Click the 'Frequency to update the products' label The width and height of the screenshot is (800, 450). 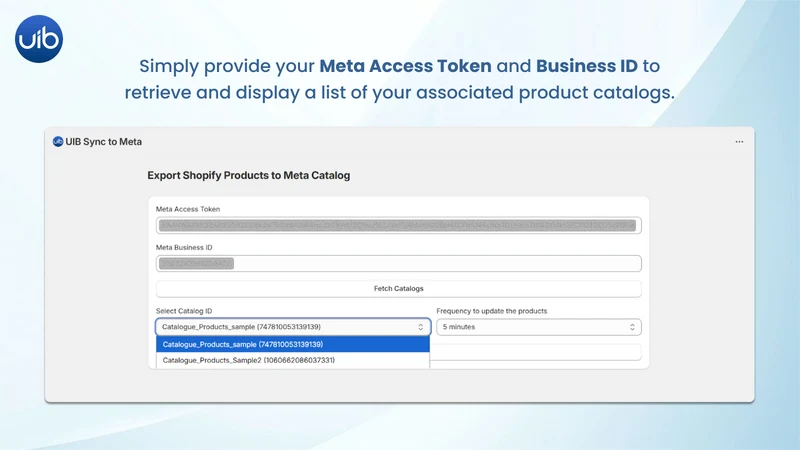point(492,311)
